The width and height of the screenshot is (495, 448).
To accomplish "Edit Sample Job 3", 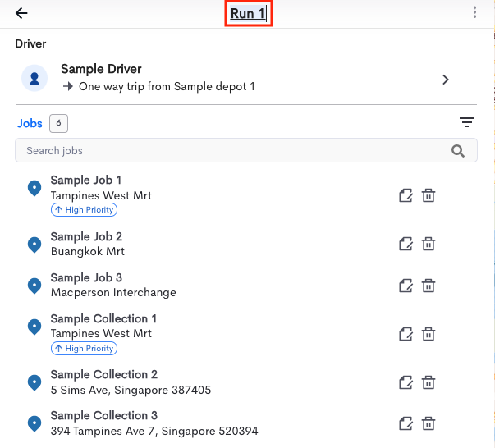I will point(406,286).
